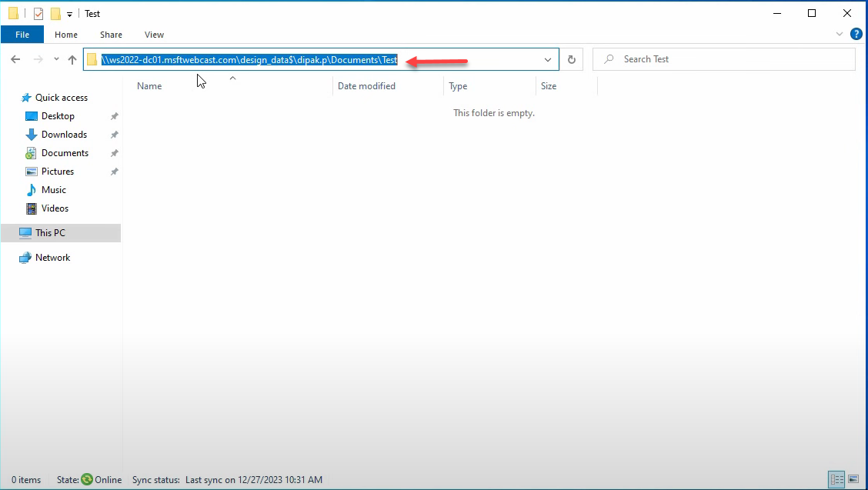Viewport: 868px width, 490px height.
Task: Click the folder icon in the title bar
Action: click(x=13, y=14)
